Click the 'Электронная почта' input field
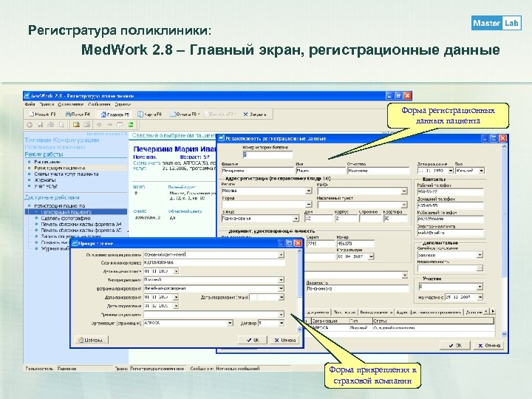The height and width of the screenshot is (399, 532). [450, 233]
